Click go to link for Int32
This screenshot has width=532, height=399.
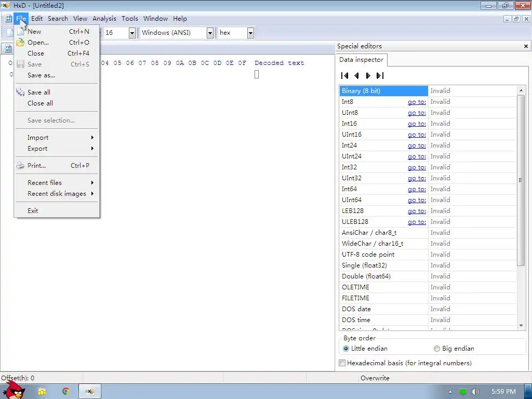pos(417,167)
